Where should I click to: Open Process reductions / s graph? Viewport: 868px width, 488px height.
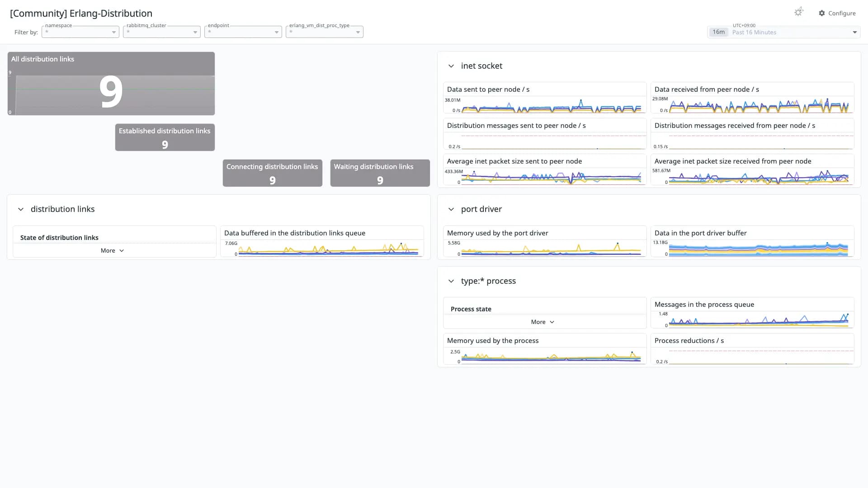tap(752, 349)
